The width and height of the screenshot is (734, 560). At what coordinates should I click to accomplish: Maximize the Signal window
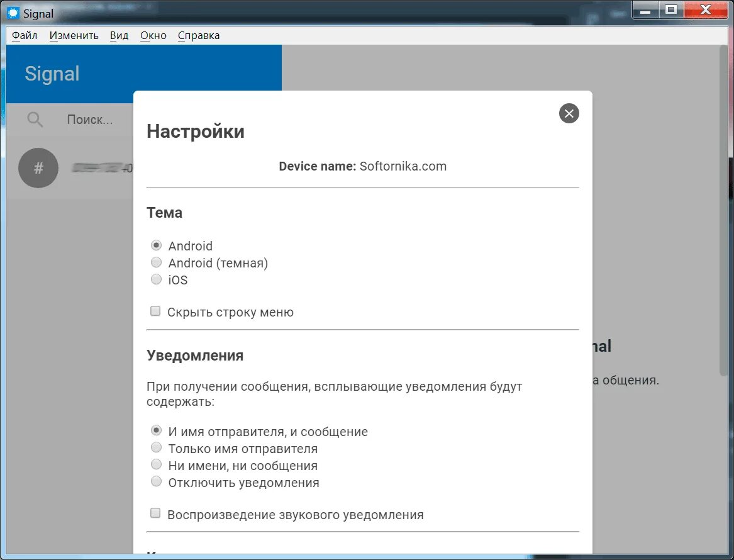click(x=671, y=10)
